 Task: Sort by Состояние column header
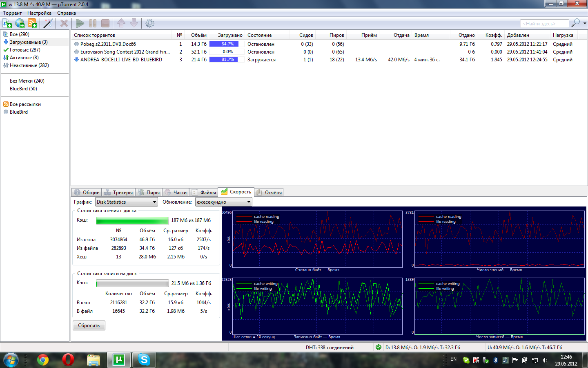pos(267,35)
